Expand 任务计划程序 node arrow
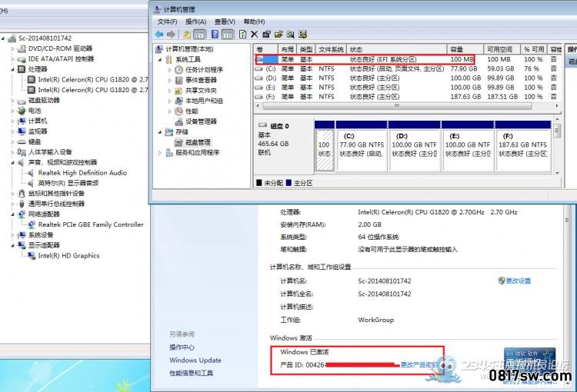The height and width of the screenshot is (392, 577). click(x=170, y=70)
